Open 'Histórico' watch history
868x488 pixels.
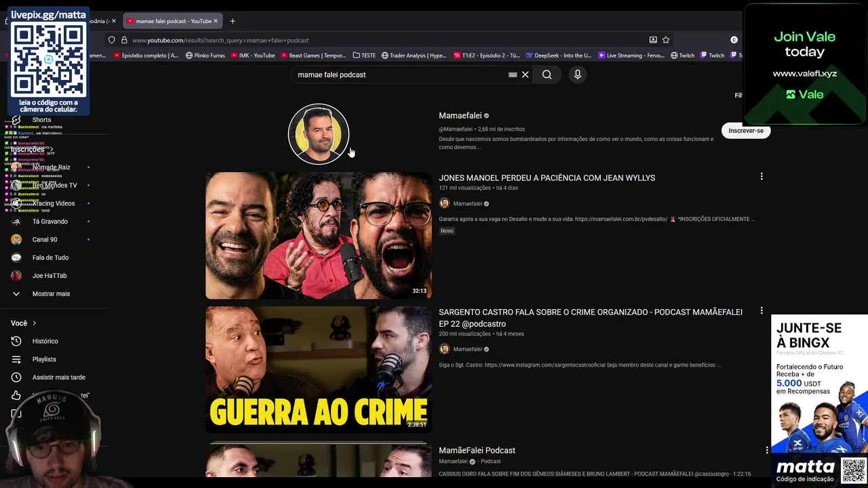click(45, 341)
